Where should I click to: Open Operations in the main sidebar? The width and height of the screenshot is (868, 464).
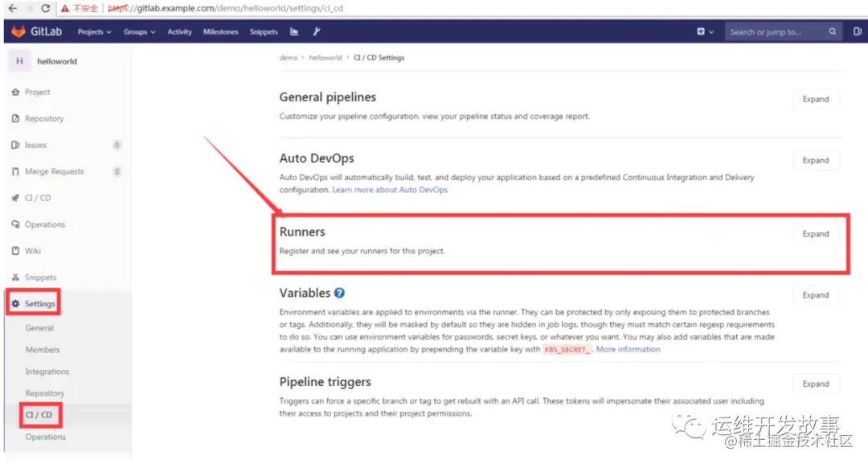click(x=45, y=224)
